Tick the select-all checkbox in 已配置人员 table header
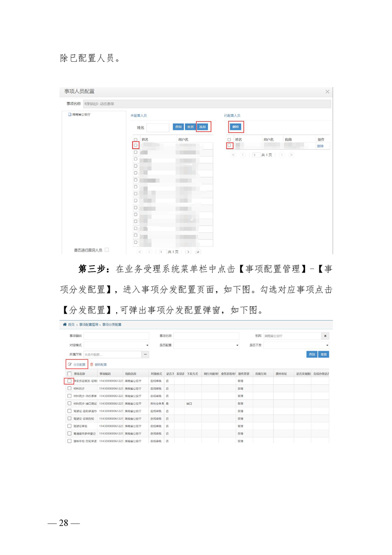Viewport: 392px width, 555px height. 229,139
